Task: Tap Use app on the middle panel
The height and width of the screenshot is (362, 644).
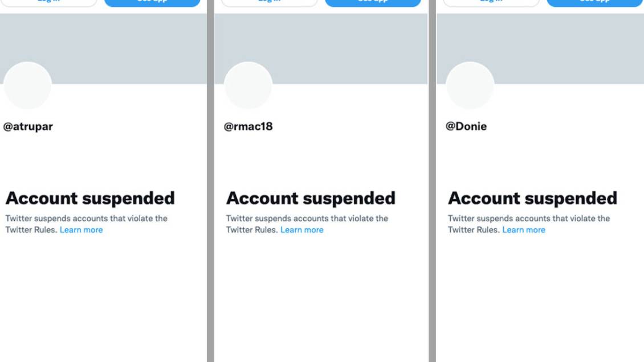Action: [x=373, y=3]
